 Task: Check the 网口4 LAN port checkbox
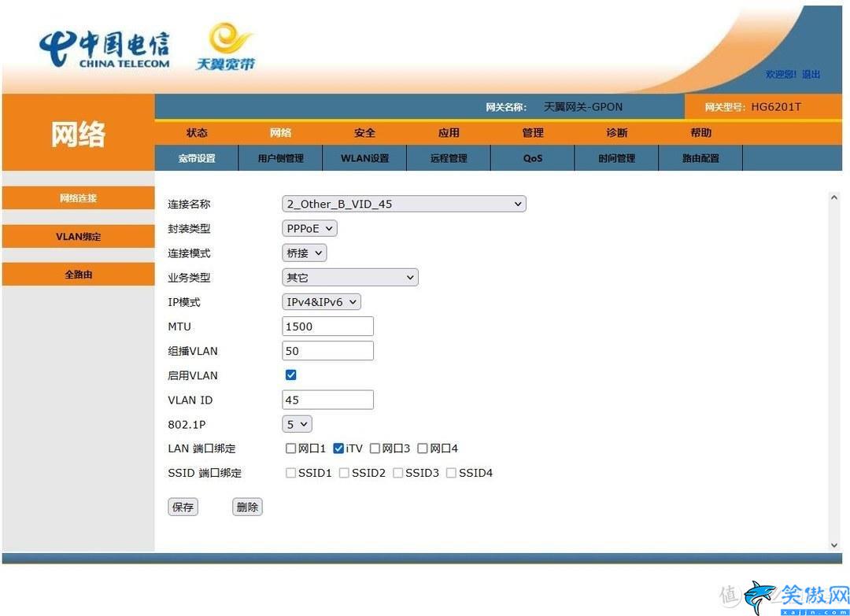(x=423, y=448)
